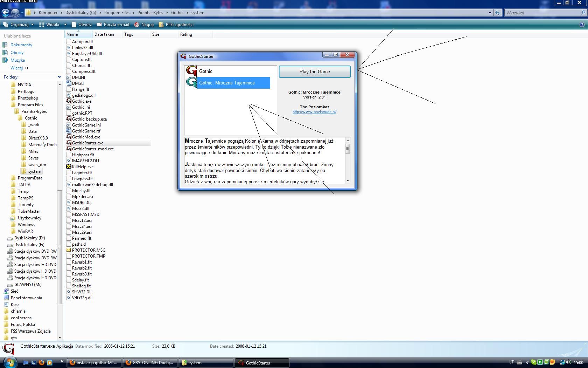
Task: Open the Organizuj menu
Action: pyautogui.click(x=18, y=25)
